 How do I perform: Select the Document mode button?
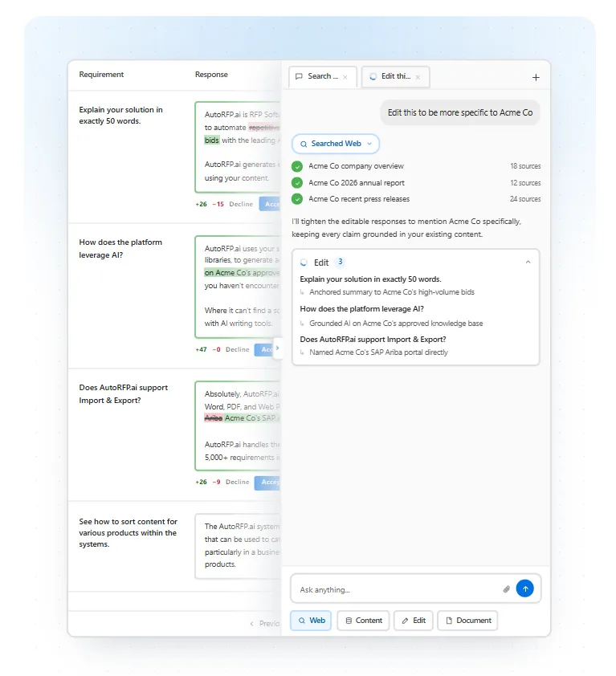(467, 621)
